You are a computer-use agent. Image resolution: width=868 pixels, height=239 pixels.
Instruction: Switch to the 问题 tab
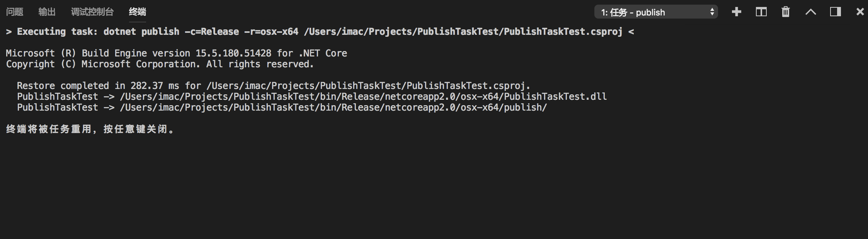(x=15, y=12)
